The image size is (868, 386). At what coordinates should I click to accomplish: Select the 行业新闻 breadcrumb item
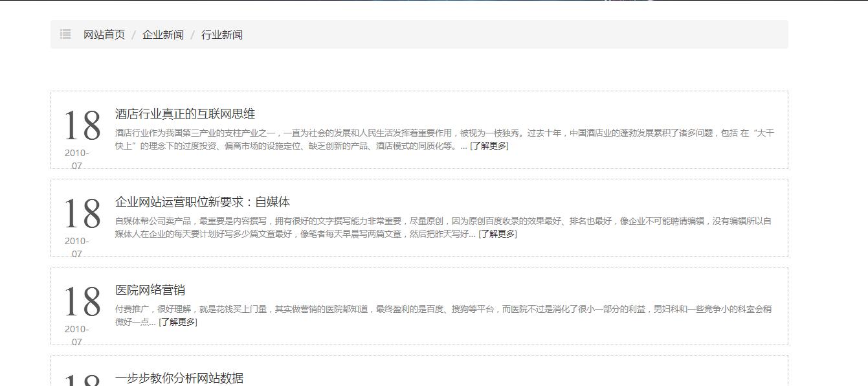point(221,35)
